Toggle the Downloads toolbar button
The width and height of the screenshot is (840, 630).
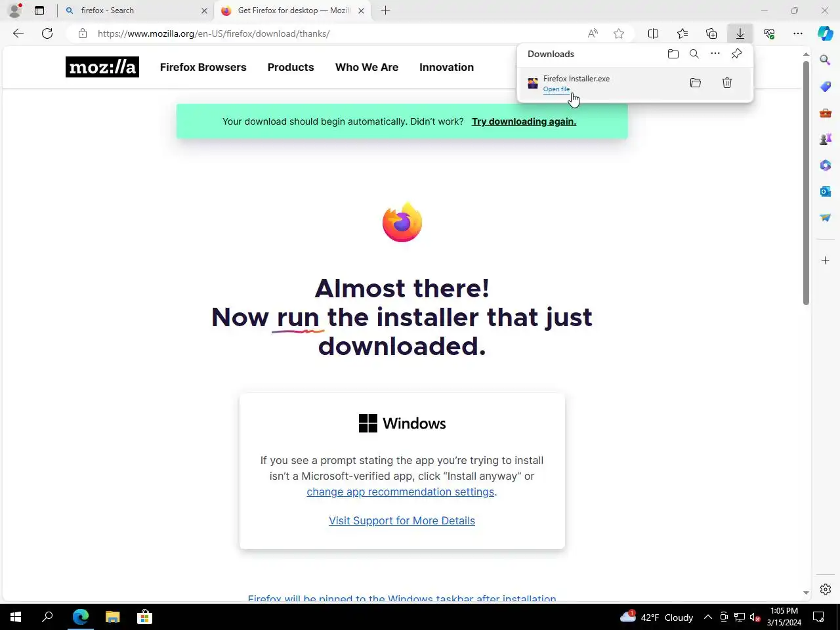(740, 33)
